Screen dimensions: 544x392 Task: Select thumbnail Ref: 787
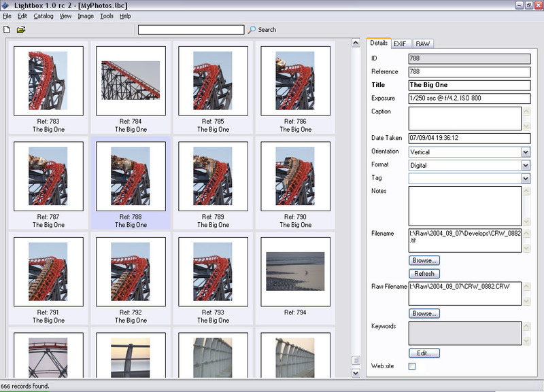[x=48, y=176]
